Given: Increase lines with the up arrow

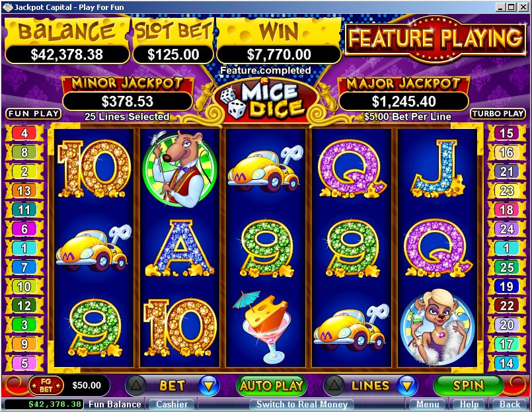Looking at the screenshot, I should tap(334, 386).
